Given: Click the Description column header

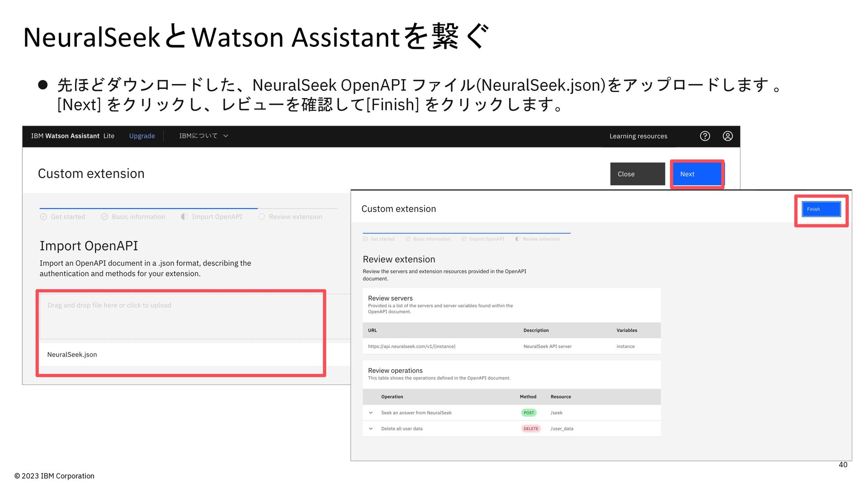Looking at the screenshot, I should click(536, 330).
